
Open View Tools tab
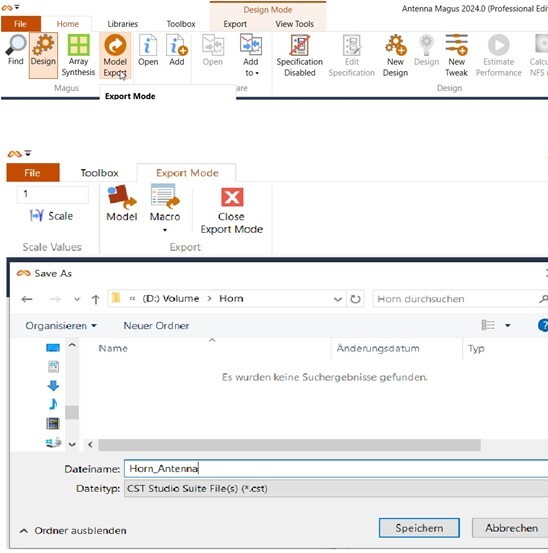[x=294, y=24]
